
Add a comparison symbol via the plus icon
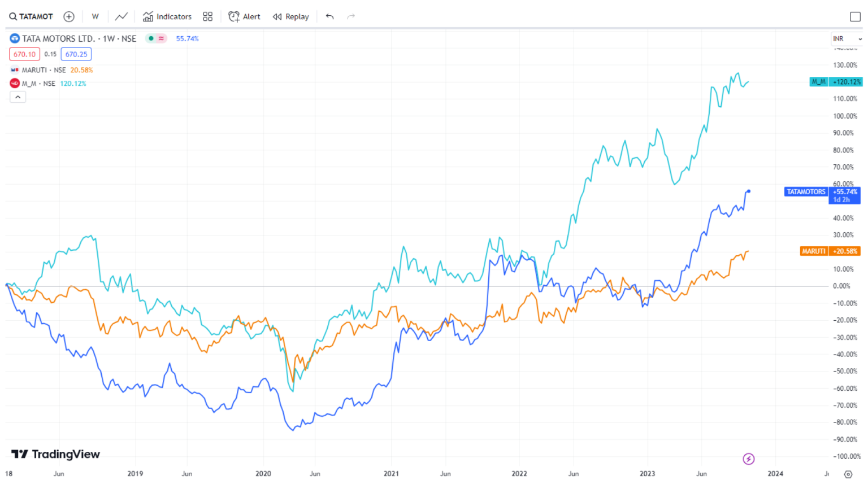68,16
